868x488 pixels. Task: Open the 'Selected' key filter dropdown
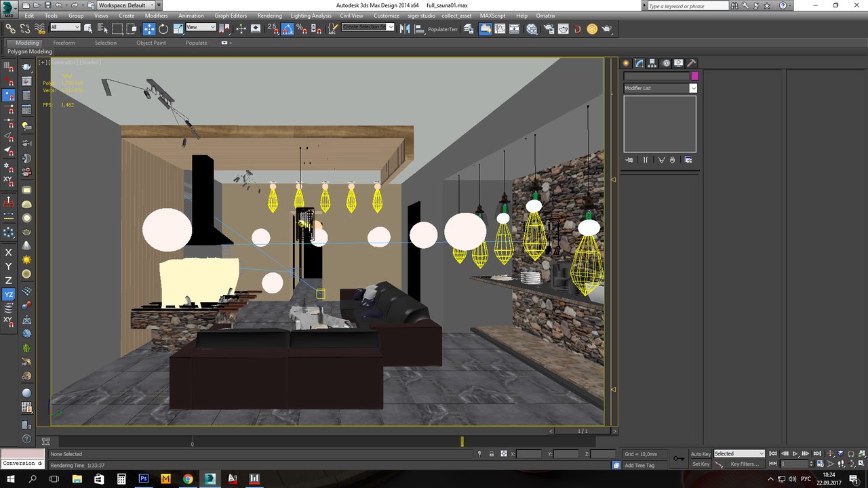pyautogui.click(x=739, y=453)
